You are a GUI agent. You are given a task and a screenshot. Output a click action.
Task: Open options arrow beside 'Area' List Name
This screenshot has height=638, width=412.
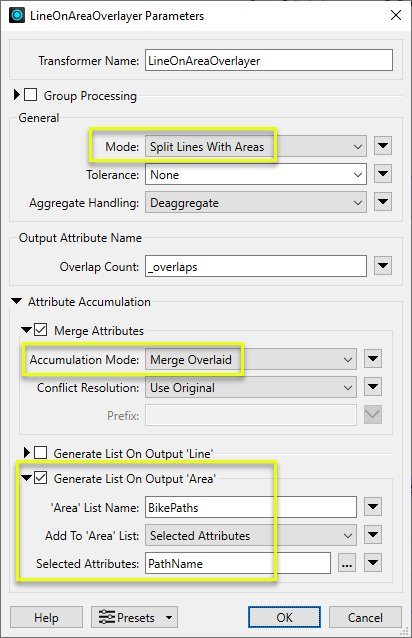coord(373,507)
